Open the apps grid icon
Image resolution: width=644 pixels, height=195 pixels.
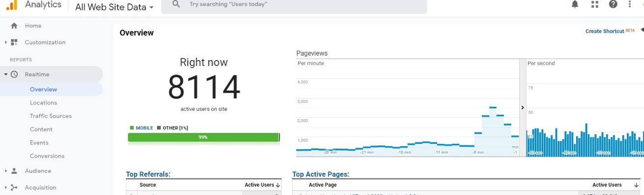pos(595,4)
